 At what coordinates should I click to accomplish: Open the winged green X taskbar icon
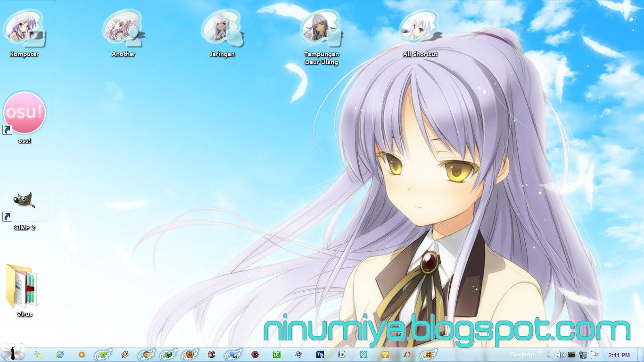point(103,354)
